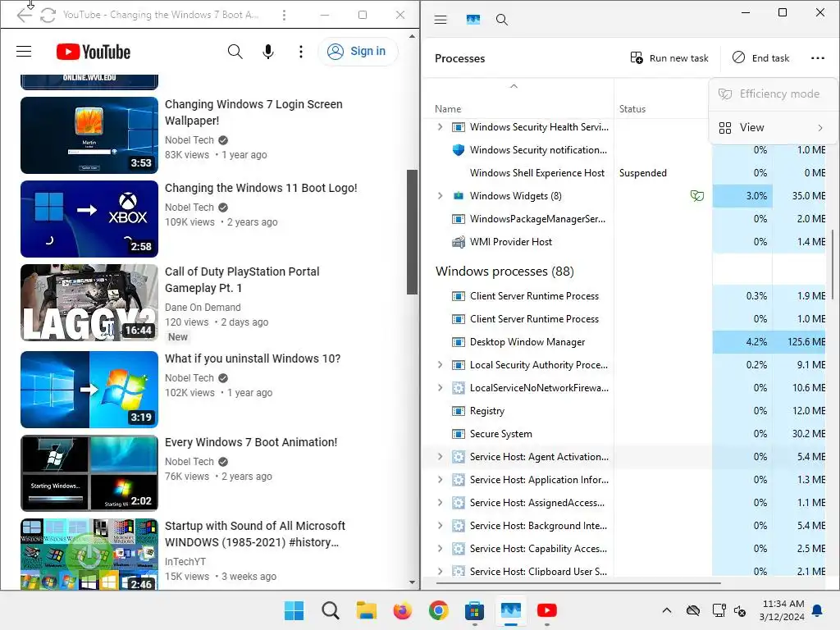Image resolution: width=840 pixels, height=630 pixels.
Task: Click YouTube search magnifier icon
Action: point(235,52)
